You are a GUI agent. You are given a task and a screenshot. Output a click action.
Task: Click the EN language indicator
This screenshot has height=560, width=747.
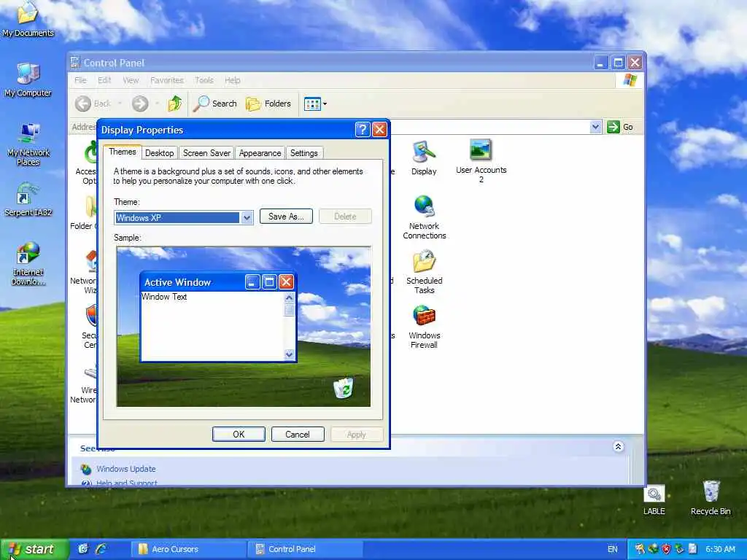tap(612, 549)
